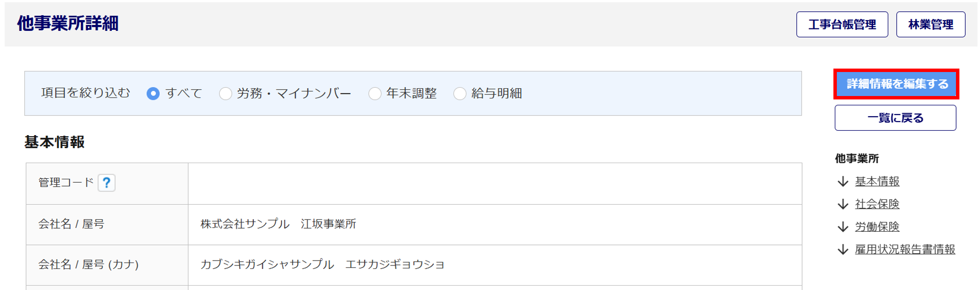This screenshot has width=980, height=290.
Task: Choose the 年末調整 radio button
Action: click(x=375, y=94)
